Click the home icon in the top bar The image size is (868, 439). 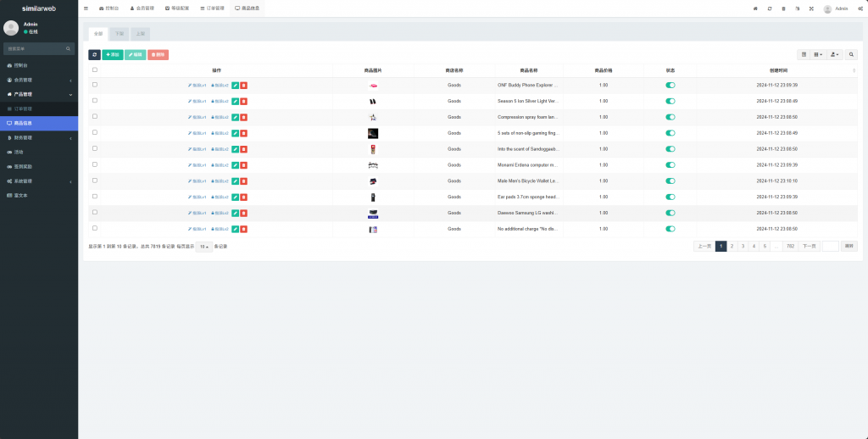[755, 8]
